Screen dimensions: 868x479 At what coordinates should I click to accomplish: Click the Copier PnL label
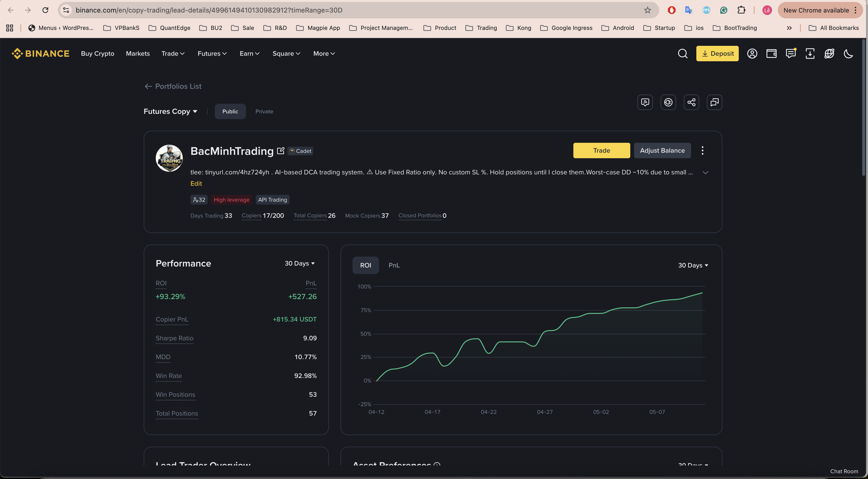(172, 319)
